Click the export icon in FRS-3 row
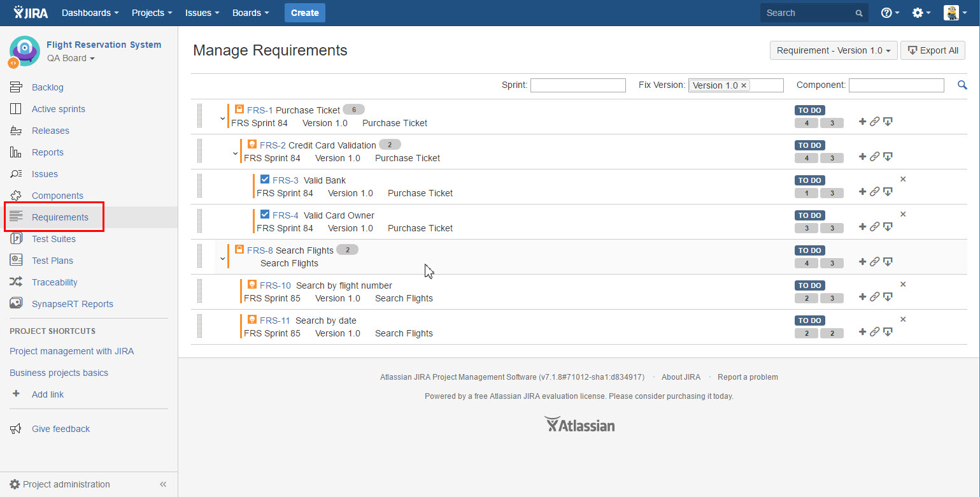The width and height of the screenshot is (980, 497). (x=888, y=192)
